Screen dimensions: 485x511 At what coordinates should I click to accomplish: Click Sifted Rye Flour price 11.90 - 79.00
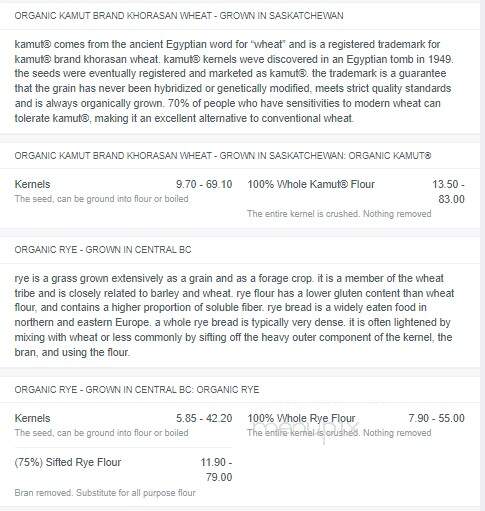(x=216, y=470)
